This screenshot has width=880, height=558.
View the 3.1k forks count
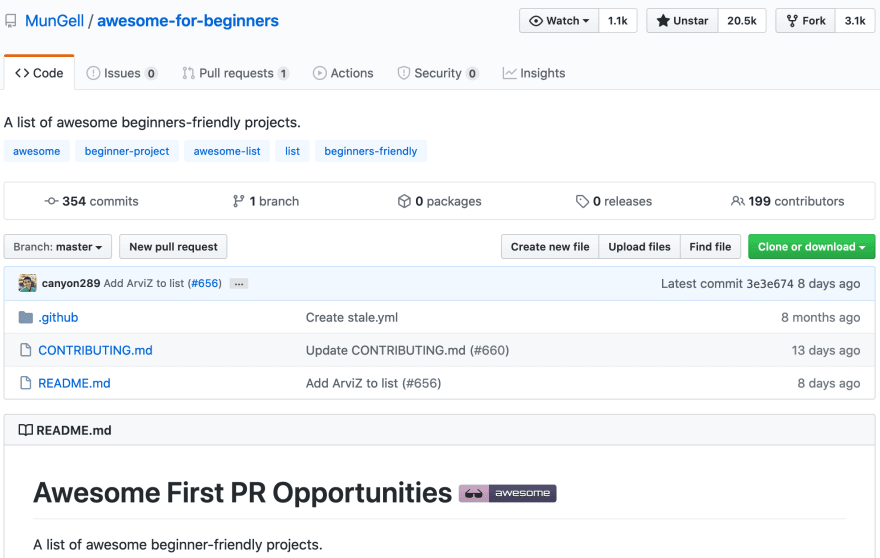(x=855, y=21)
